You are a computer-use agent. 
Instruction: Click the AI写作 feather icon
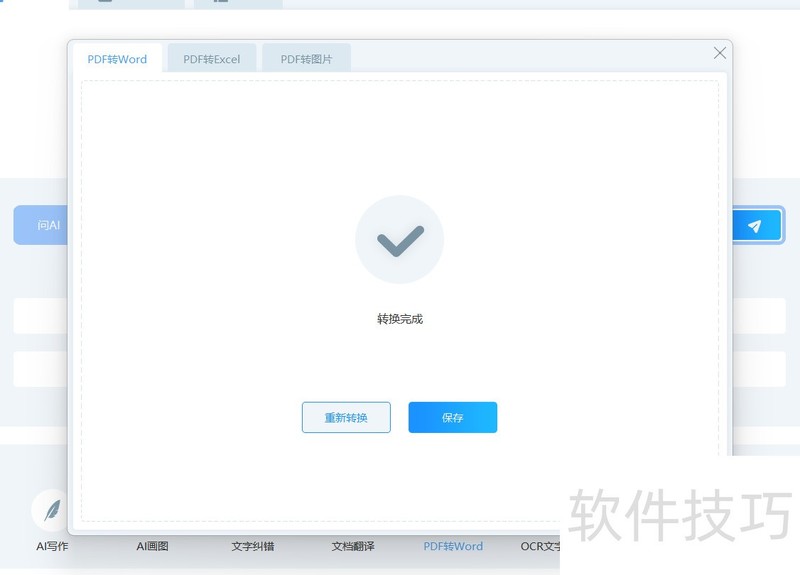coord(51,509)
